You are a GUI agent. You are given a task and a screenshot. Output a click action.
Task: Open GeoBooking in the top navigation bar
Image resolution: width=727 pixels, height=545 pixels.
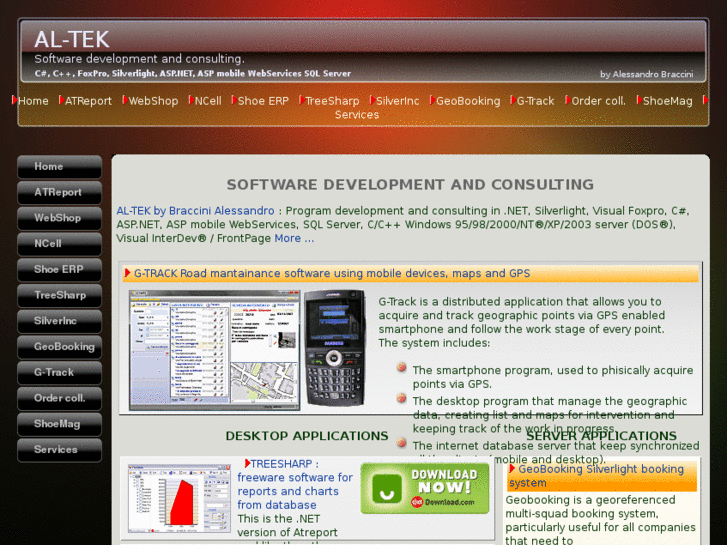468,101
